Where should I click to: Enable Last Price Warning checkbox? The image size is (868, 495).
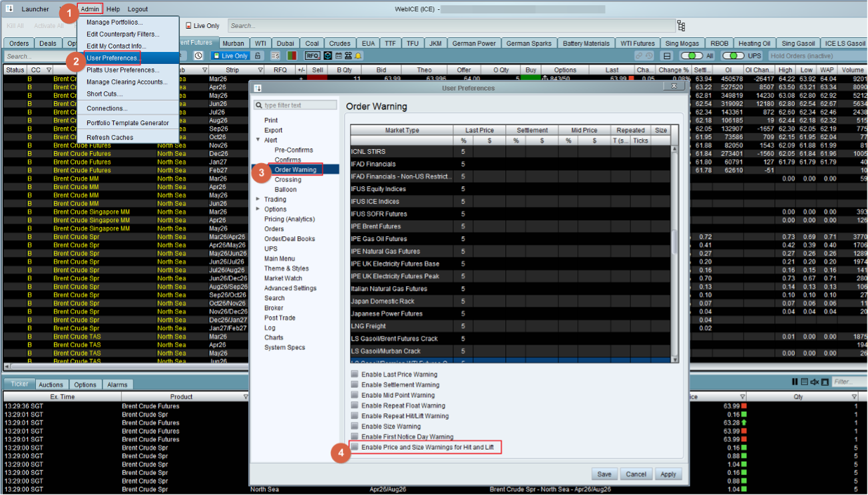(355, 375)
